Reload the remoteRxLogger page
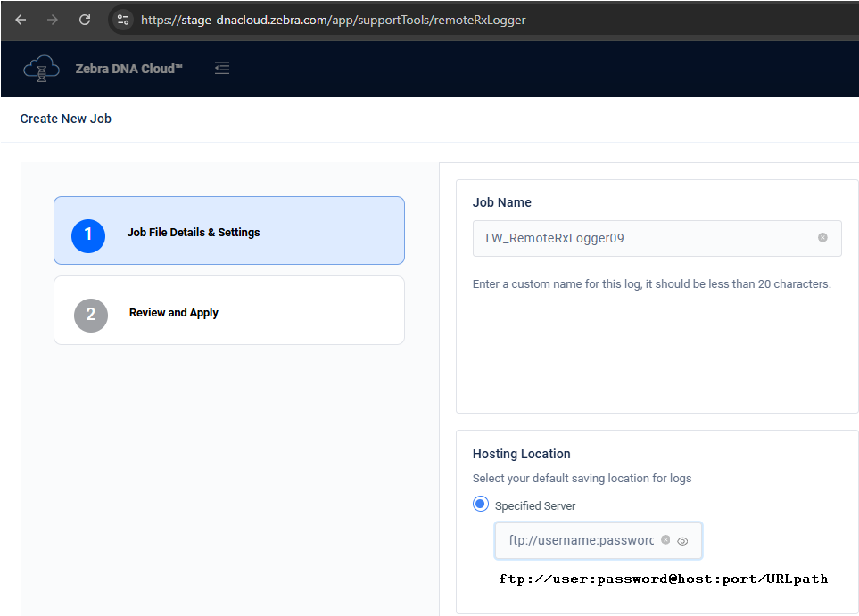The image size is (859, 616). point(86,19)
